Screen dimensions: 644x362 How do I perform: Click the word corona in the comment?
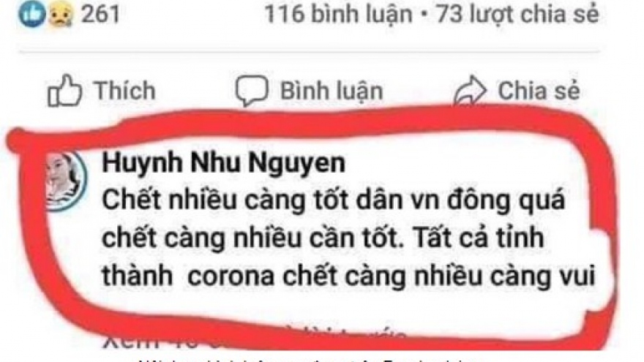point(231,277)
